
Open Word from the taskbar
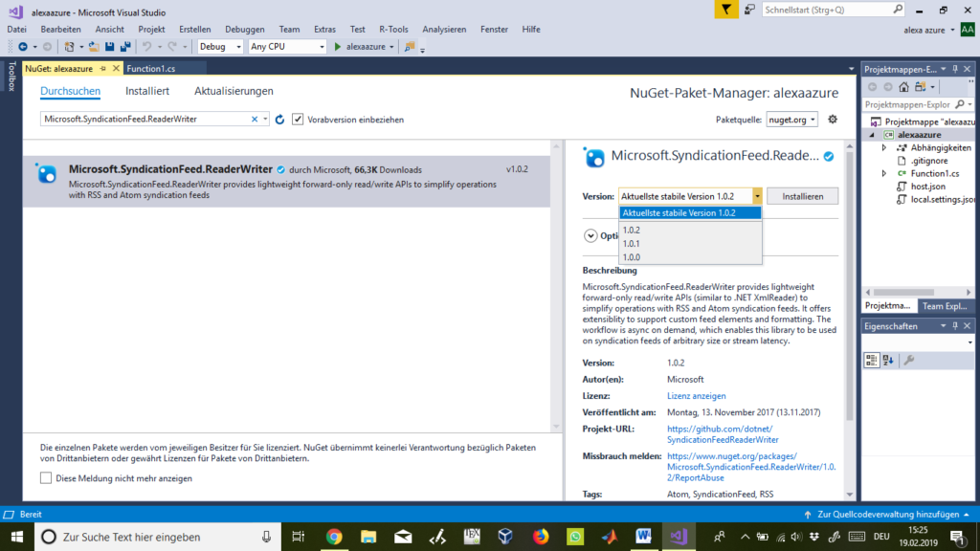click(x=644, y=537)
